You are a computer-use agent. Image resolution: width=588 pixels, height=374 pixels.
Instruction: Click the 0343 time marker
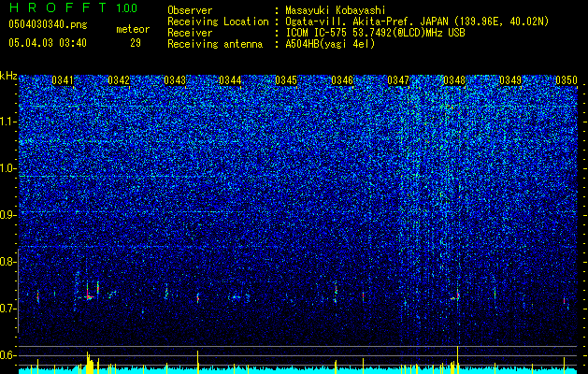click(175, 80)
